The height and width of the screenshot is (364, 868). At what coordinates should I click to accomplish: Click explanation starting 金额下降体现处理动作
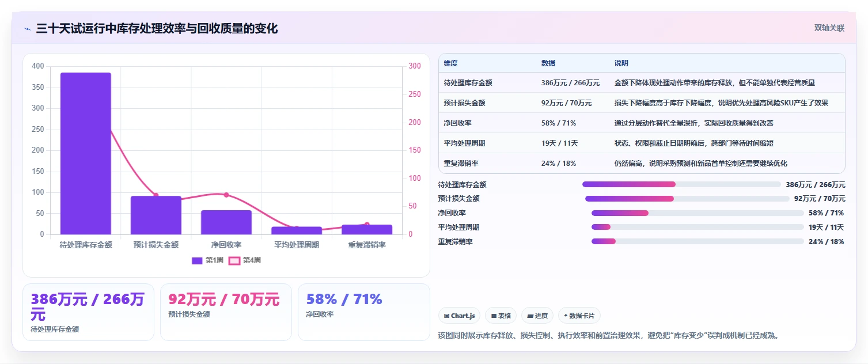(x=715, y=83)
